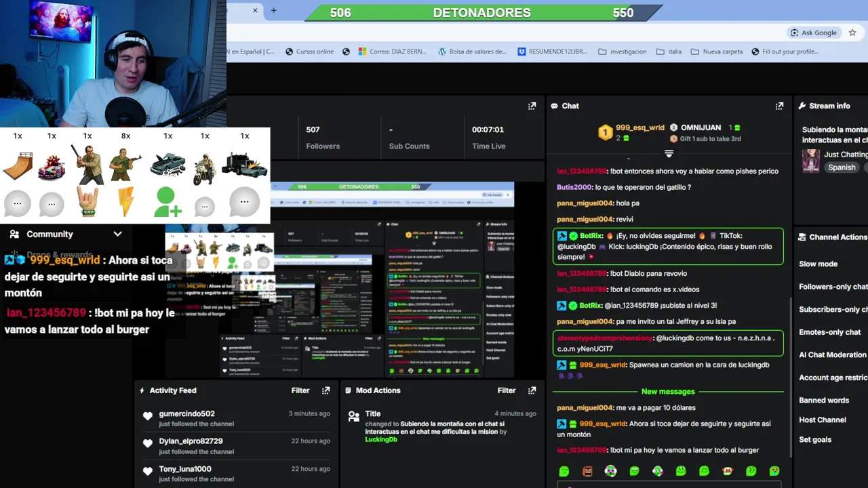Toggle Followers-only chat
The height and width of the screenshot is (488, 868).
point(833,287)
